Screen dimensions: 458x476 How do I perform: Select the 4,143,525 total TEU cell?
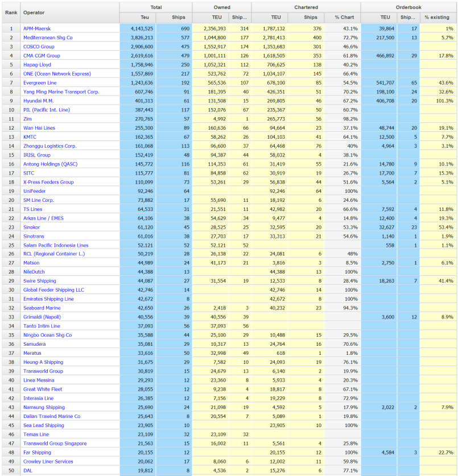[137, 28]
